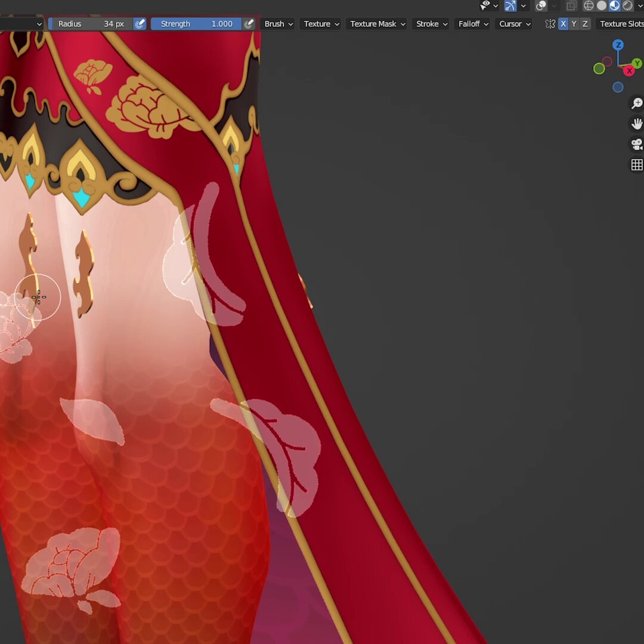Switch to solid viewport shading
This screenshot has width=644, height=644.
click(x=602, y=6)
